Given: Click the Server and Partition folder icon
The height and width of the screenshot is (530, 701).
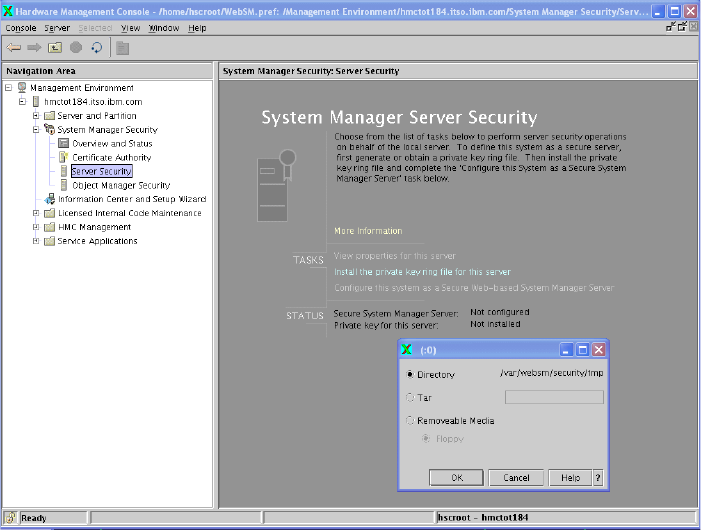Looking at the screenshot, I should pyautogui.click(x=50, y=116).
